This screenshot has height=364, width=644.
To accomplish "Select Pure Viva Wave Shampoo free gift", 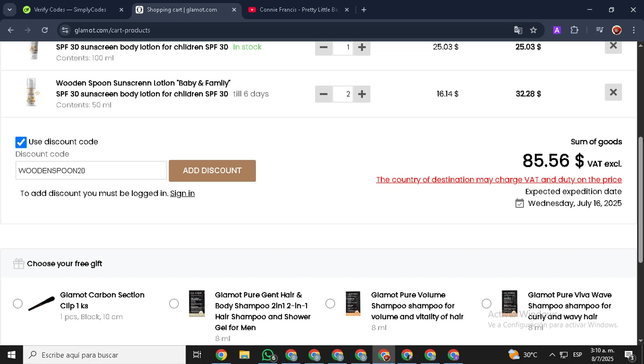I will (486, 303).
